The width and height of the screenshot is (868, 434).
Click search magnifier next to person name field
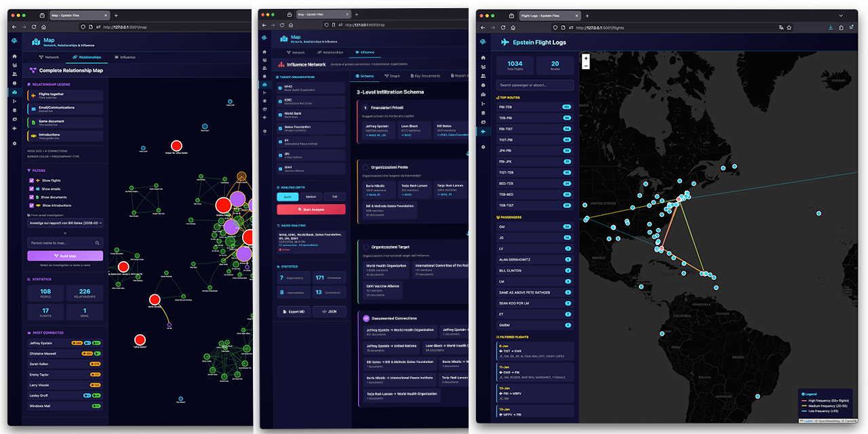[98, 243]
